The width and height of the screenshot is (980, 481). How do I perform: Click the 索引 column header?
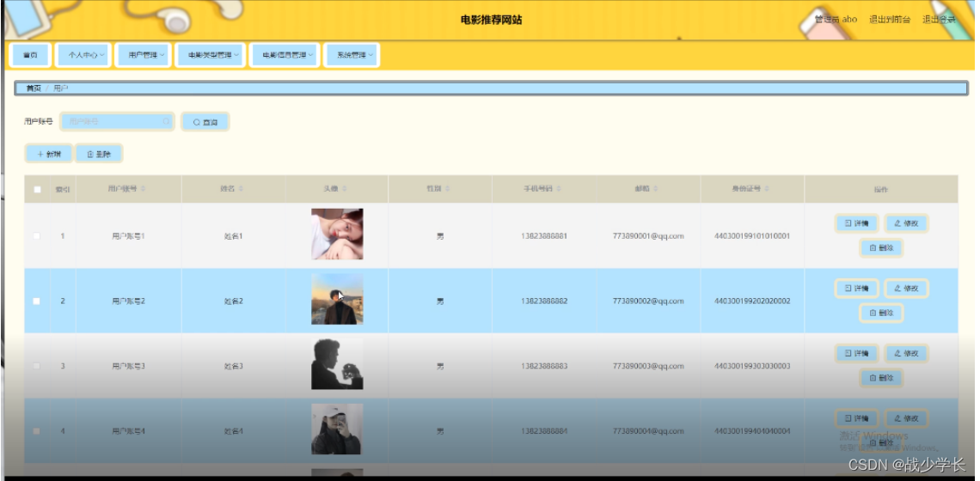tap(63, 189)
